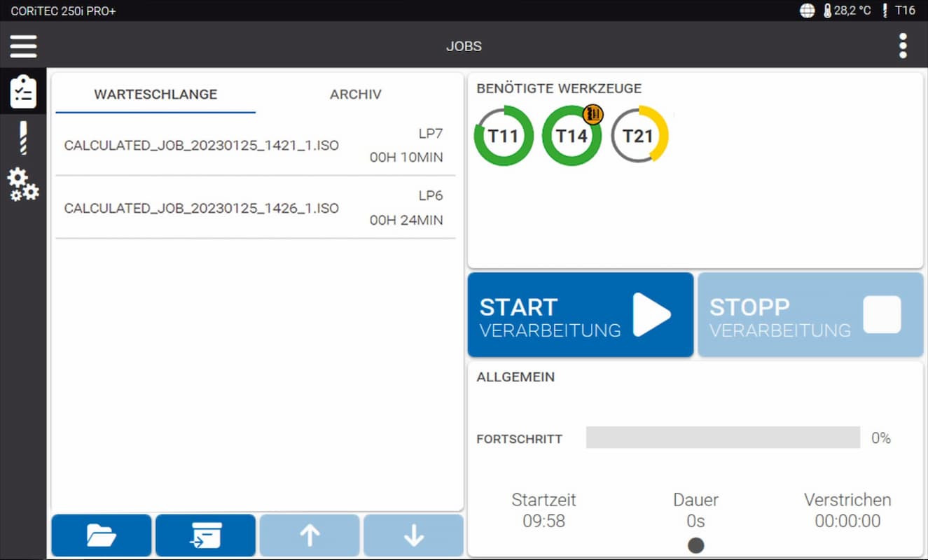Move job up in queue arrow
Image resolution: width=928 pixels, height=560 pixels.
click(x=309, y=535)
